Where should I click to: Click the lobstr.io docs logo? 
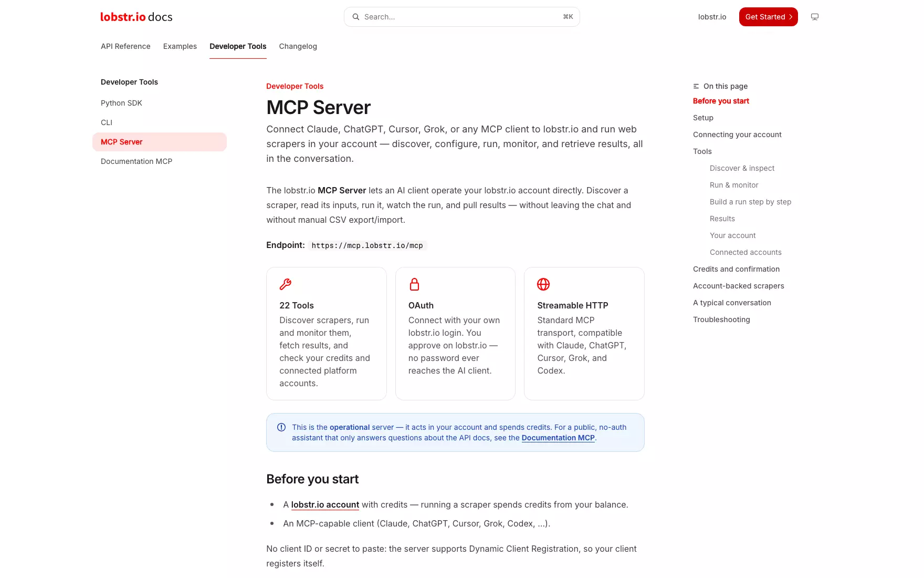(x=136, y=17)
